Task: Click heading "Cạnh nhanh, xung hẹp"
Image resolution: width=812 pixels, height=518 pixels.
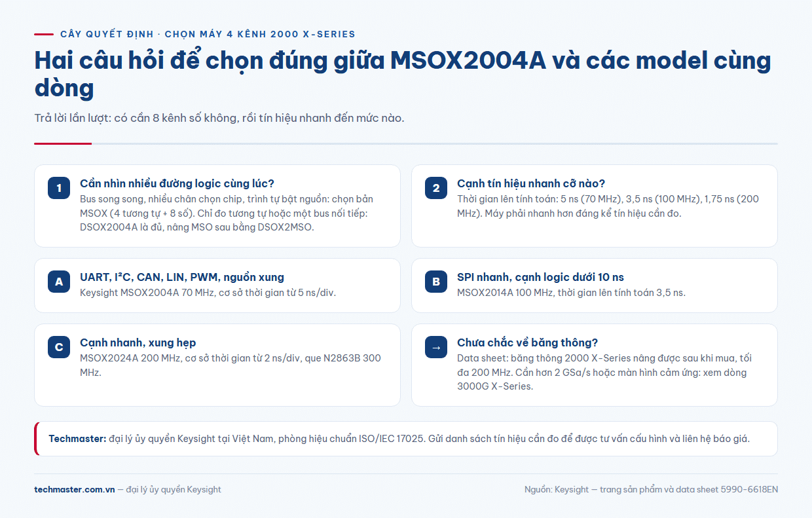Action: (x=138, y=342)
